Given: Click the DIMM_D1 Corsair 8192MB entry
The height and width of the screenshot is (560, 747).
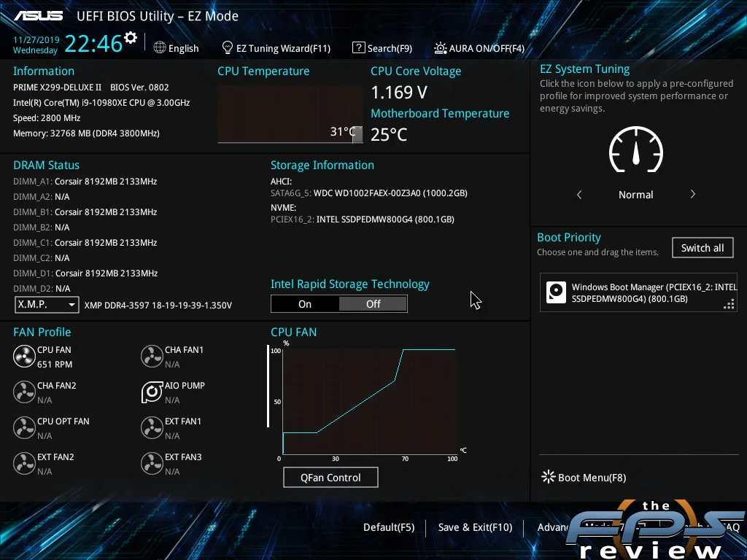Looking at the screenshot, I should (85, 273).
